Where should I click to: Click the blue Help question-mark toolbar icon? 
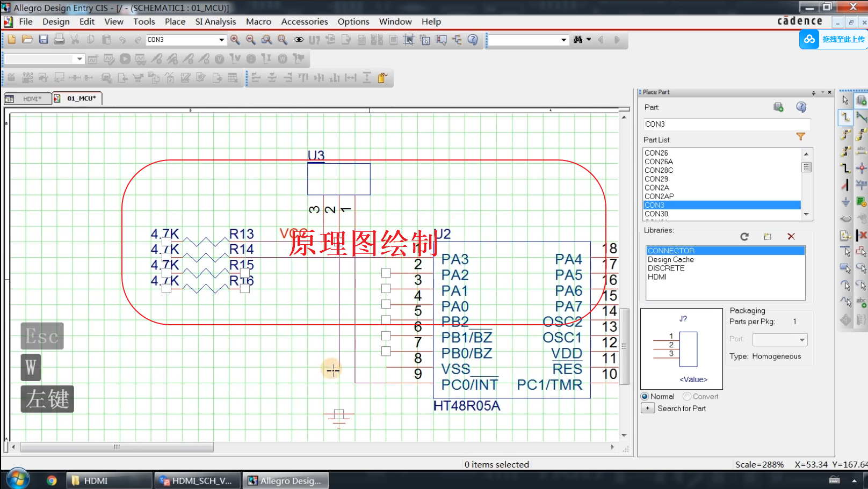473,40
